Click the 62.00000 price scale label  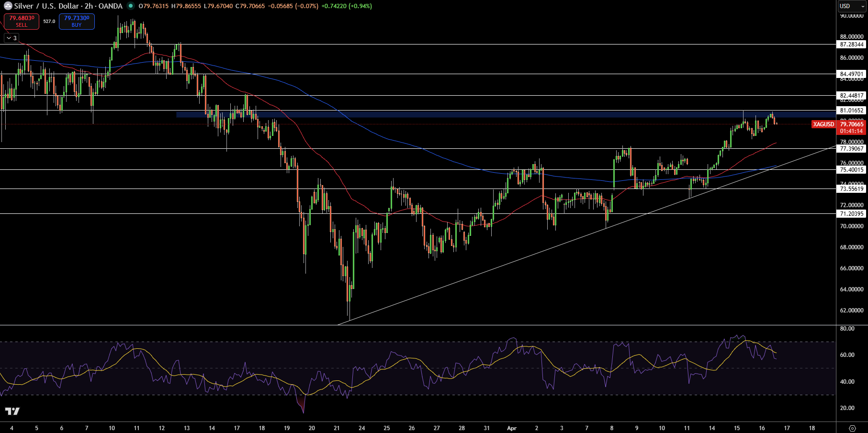852,311
